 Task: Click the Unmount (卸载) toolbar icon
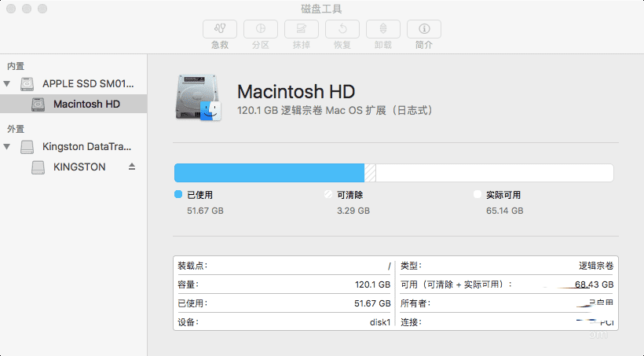[383, 29]
